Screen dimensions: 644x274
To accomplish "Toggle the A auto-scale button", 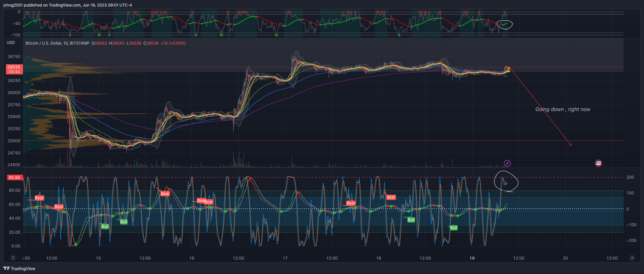I will point(632,258).
